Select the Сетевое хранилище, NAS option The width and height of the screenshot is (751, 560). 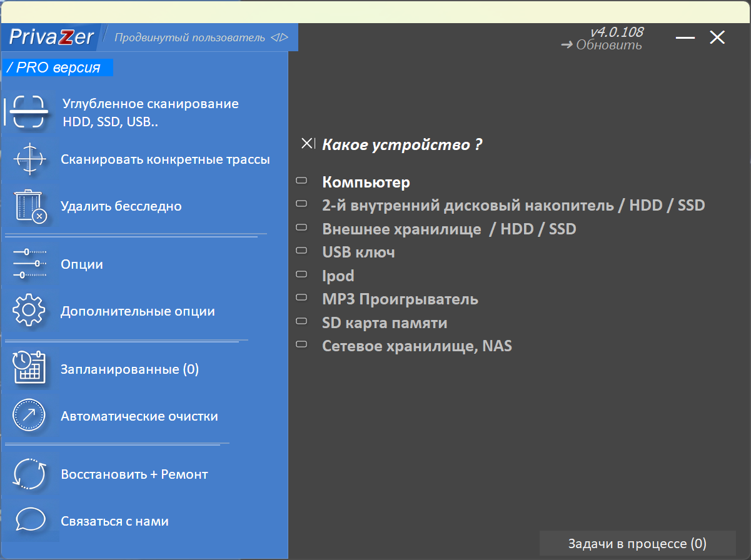[x=417, y=346]
